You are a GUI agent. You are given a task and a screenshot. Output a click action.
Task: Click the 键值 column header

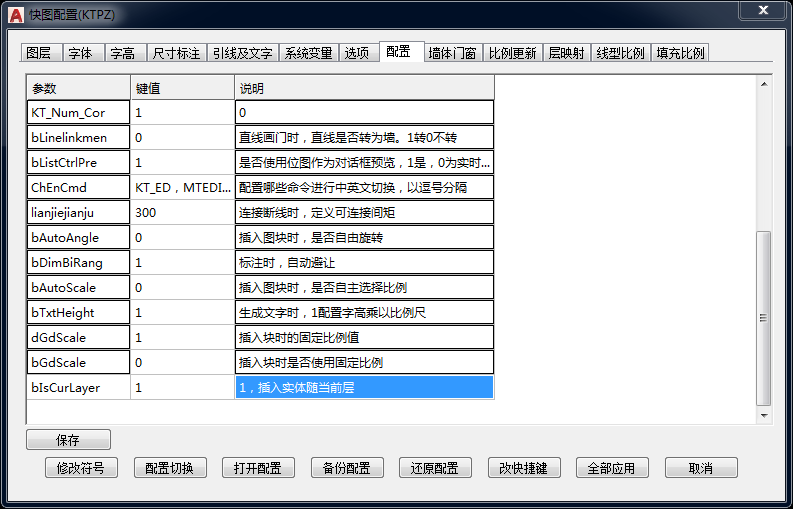tap(182, 88)
